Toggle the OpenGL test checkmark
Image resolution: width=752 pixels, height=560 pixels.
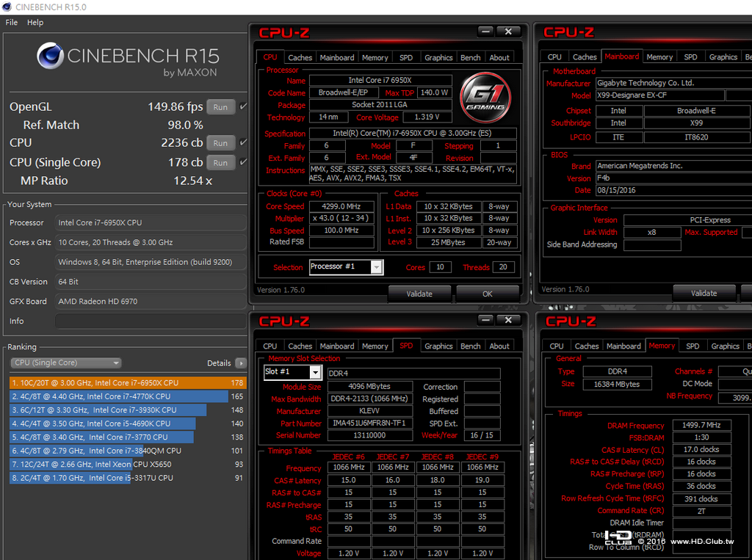[243, 106]
